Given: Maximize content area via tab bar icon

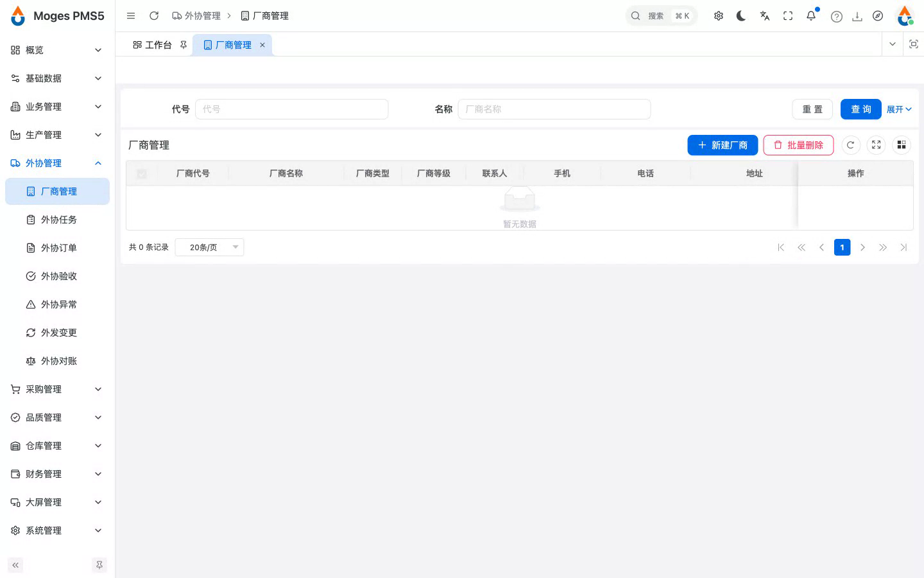Looking at the screenshot, I should coord(914,44).
